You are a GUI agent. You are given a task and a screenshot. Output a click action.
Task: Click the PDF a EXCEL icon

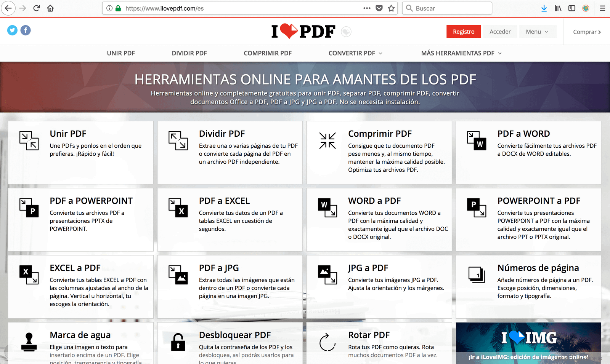click(x=178, y=208)
